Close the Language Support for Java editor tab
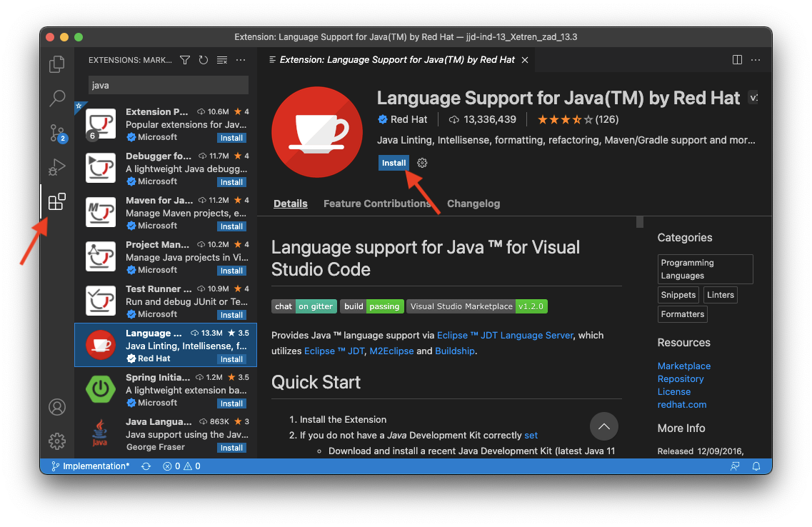The width and height of the screenshot is (812, 527). 525,60
